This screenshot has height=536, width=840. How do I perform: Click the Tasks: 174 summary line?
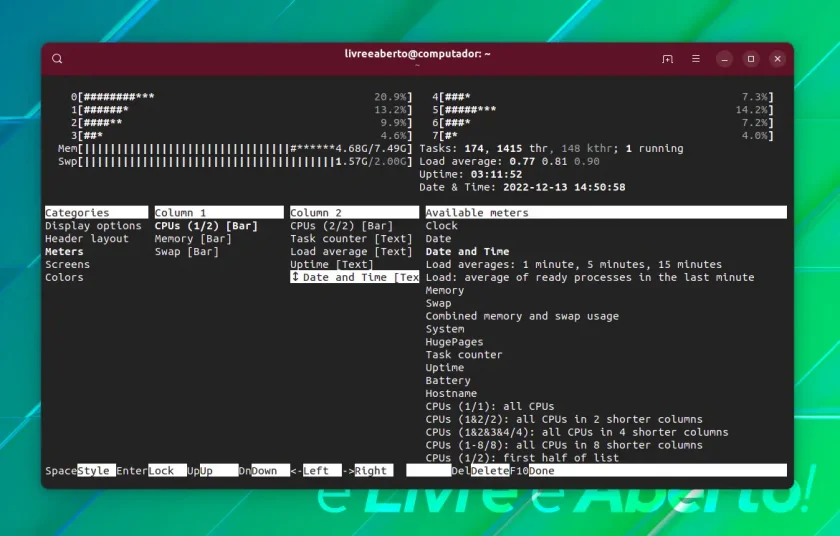coord(551,149)
